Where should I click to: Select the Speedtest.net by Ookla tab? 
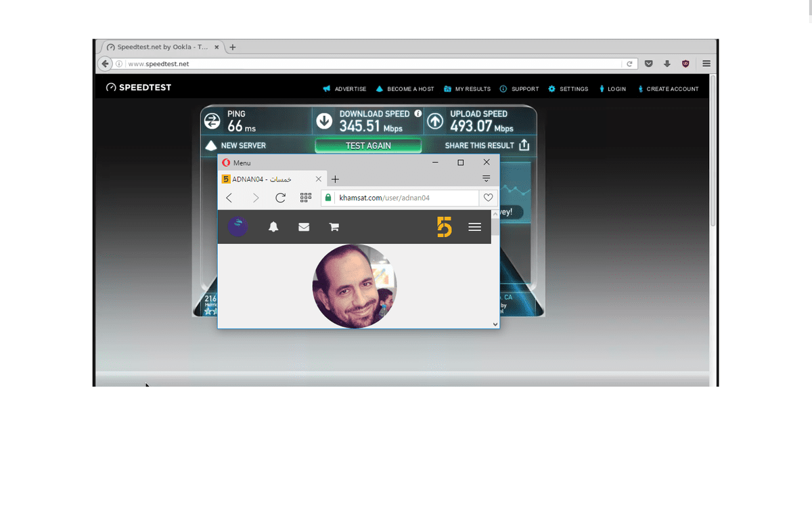point(163,47)
